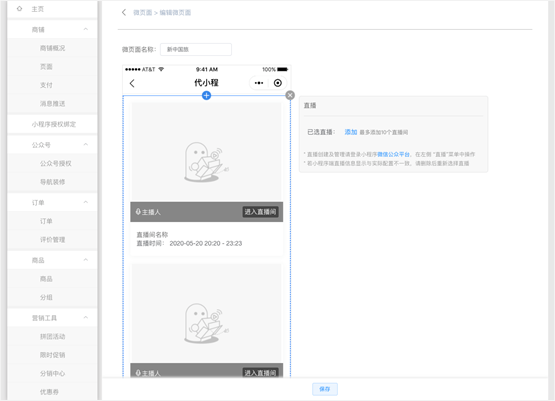Collapse the 公众号 sidebar section
This screenshot has width=555, height=401.
click(x=86, y=144)
